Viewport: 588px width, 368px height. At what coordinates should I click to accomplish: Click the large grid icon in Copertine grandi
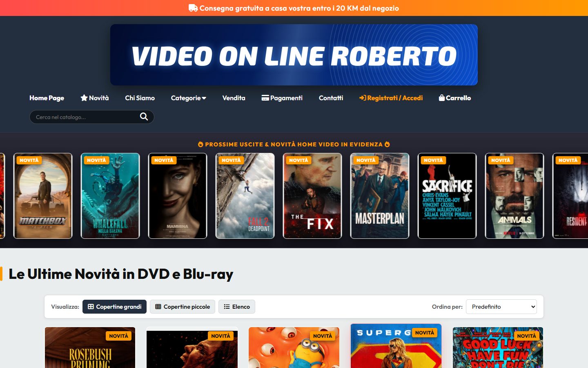click(91, 307)
